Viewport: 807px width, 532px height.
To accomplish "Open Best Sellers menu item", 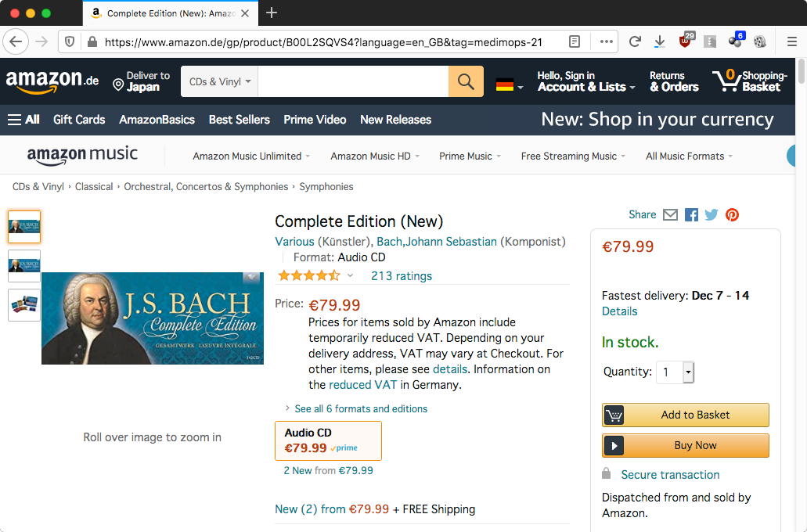I will coord(239,120).
